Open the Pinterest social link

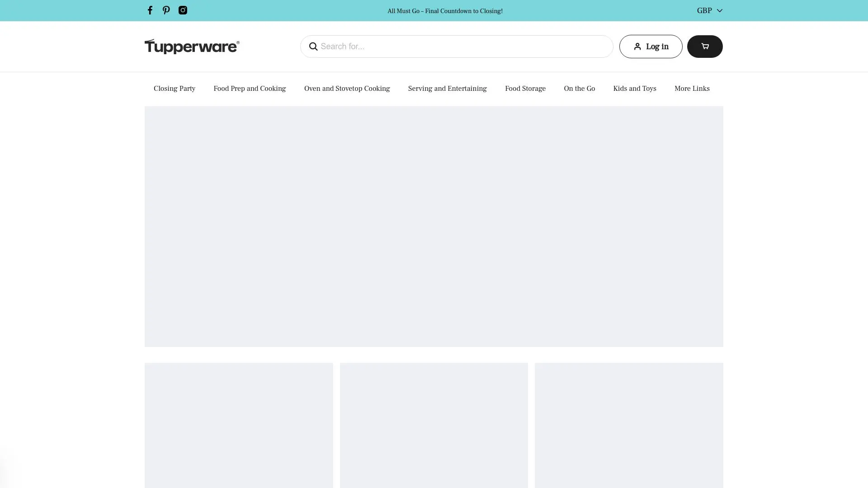pyautogui.click(x=166, y=10)
